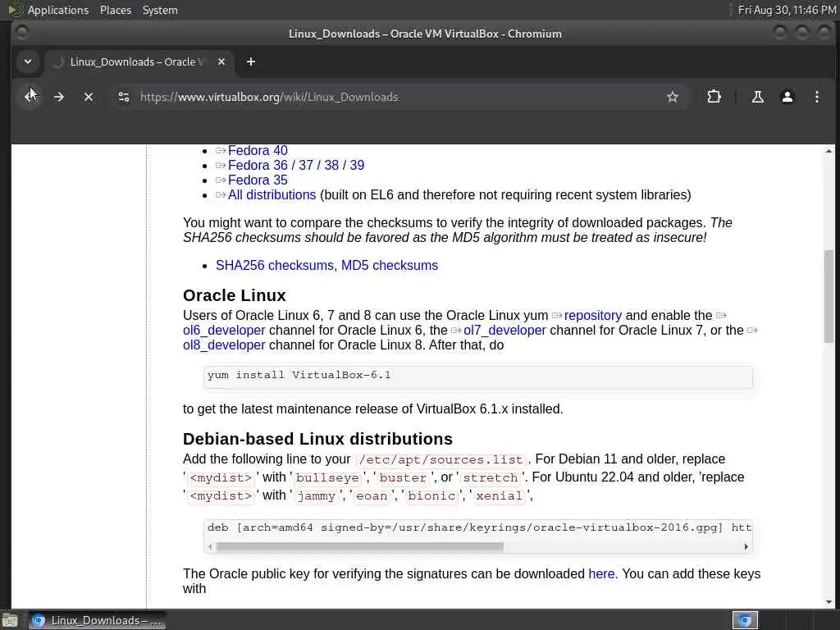Click the show desktop icon in bottom panel
The width and height of the screenshot is (840, 630).
10,621
